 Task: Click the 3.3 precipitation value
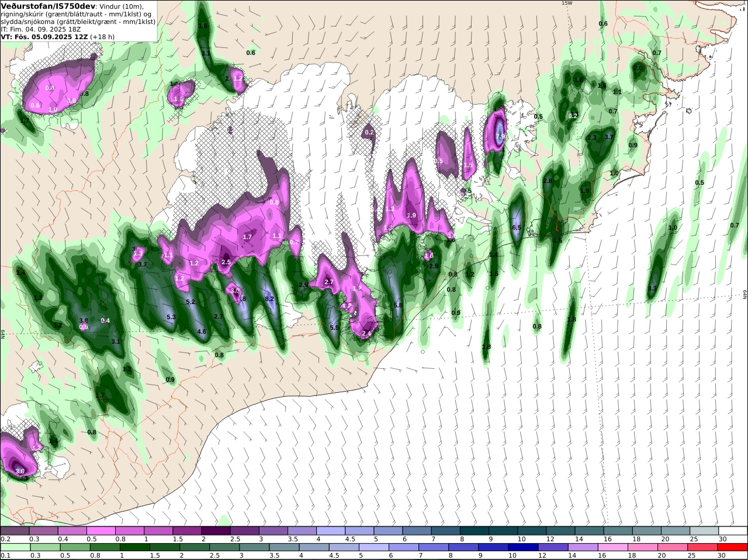point(653,288)
